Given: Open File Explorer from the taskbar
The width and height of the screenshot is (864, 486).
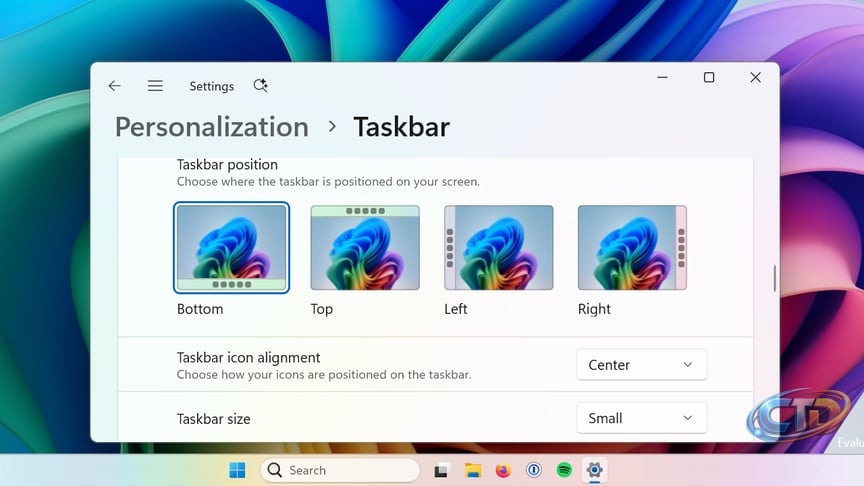Looking at the screenshot, I should [x=472, y=470].
